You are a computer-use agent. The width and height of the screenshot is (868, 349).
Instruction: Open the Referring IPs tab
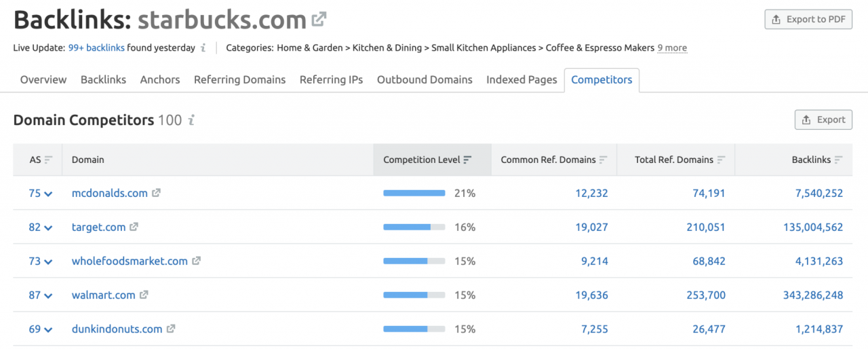pos(332,79)
